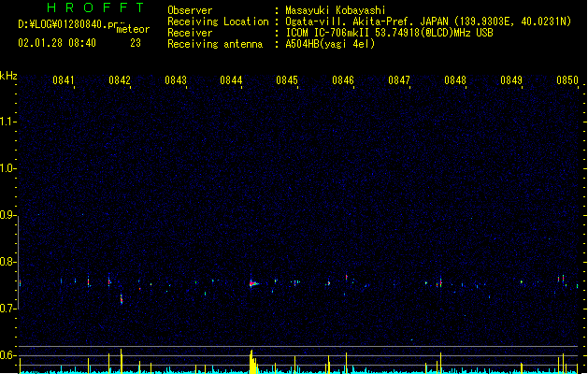Click the 1.1 kHz axis label
The width and height of the screenshot is (588, 374).
pyautogui.click(x=7, y=122)
